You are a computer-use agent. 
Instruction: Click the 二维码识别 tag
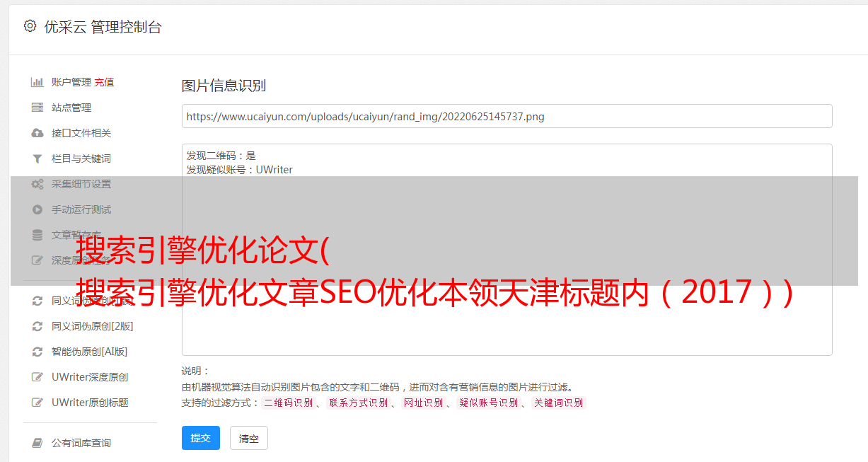click(x=288, y=403)
